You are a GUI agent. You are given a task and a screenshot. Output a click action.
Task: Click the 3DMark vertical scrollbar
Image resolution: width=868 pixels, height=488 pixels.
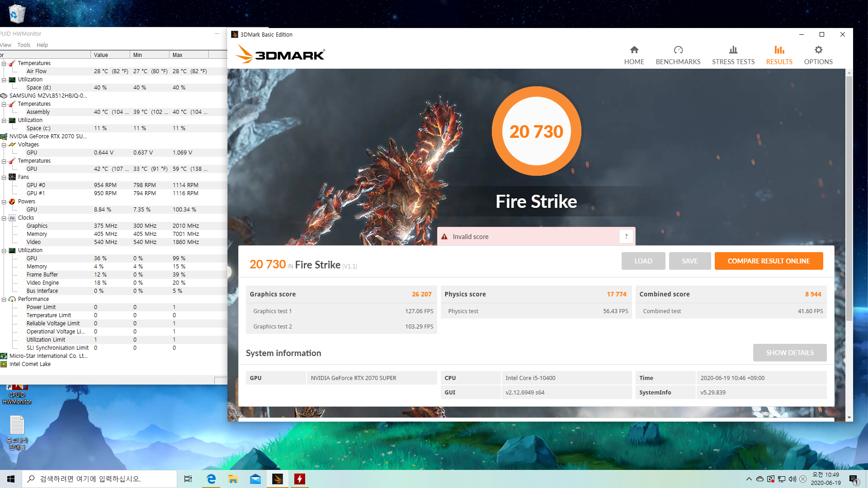849,199
